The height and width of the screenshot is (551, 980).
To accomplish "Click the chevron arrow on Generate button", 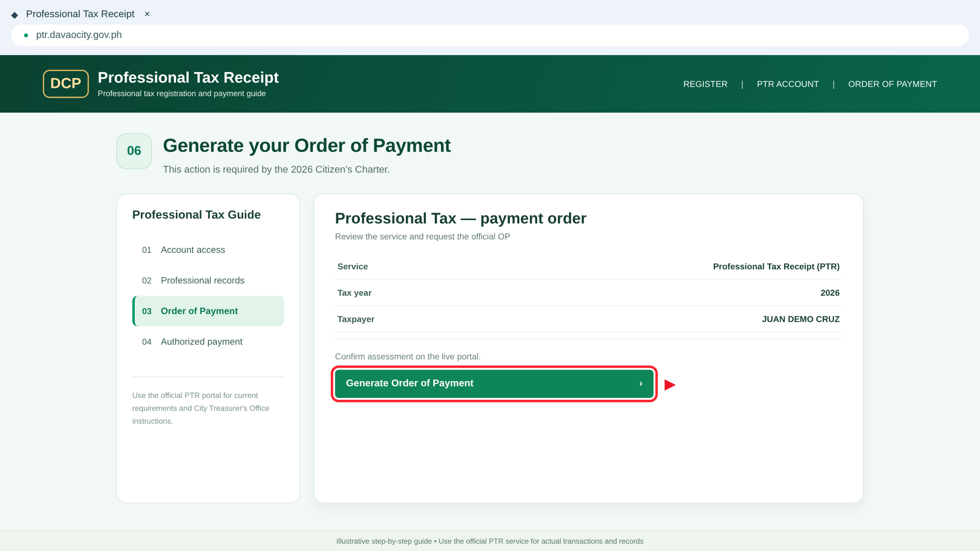I will tap(641, 383).
